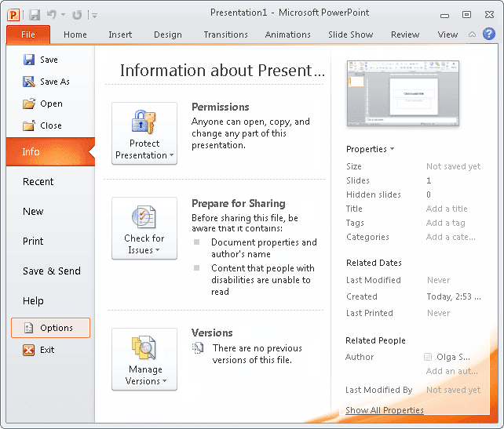Switch to the Home tab
This screenshot has width=504, height=429.
[x=75, y=35]
